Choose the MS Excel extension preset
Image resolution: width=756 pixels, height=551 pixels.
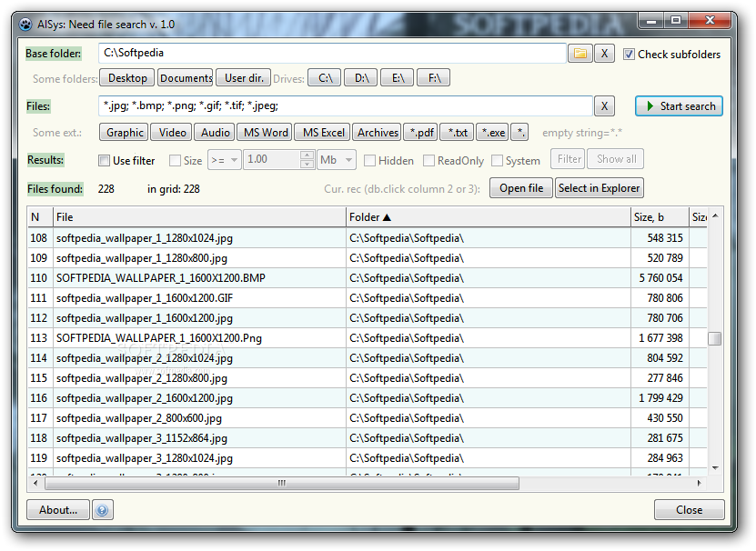coord(323,132)
